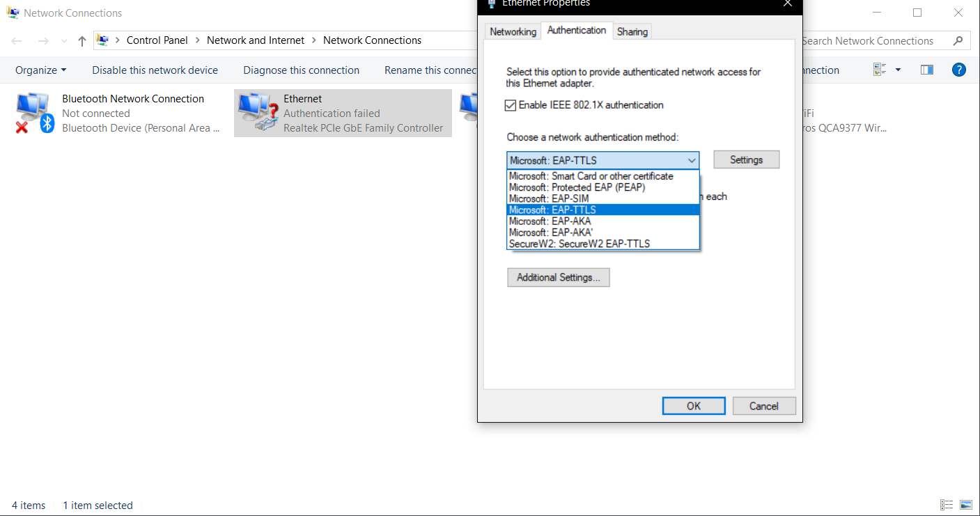Viewport: 980px width, 516px height.
Task: Choose the highlighted Microsoft: EAP-TTLS list entry
Action: (x=603, y=210)
